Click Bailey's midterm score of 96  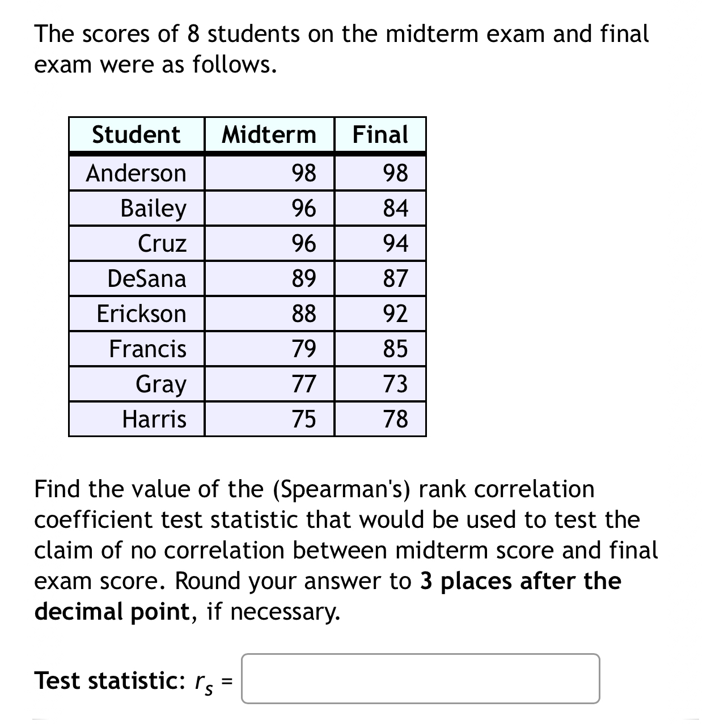(x=304, y=209)
